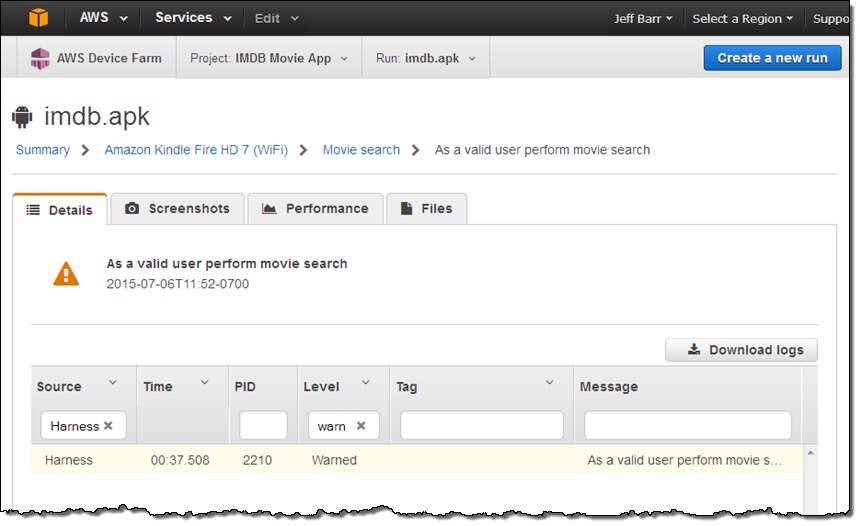Image resolution: width=860 pixels, height=526 pixels.
Task: Click the Android robot icon beside imdb.apk
Action: 23,117
